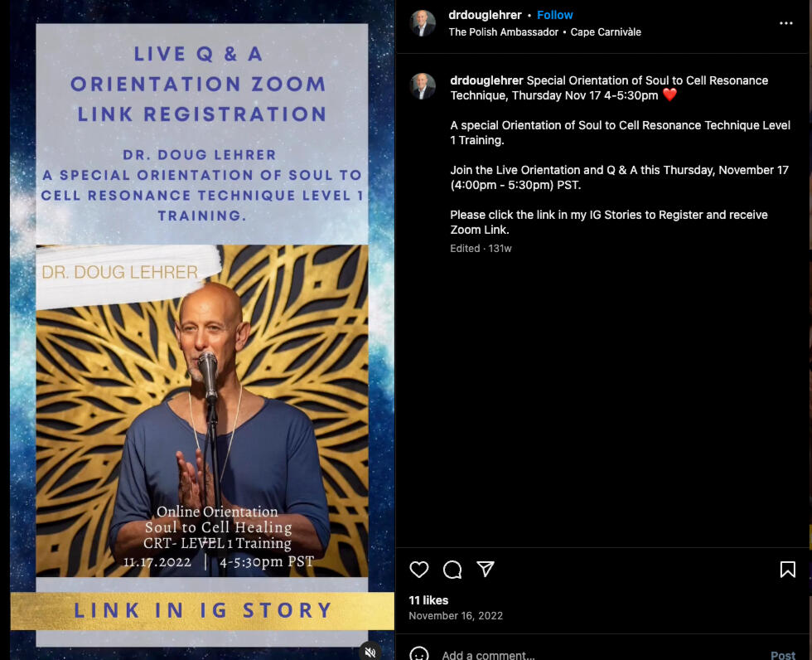Open the emoji picker in comment box
Image resolution: width=812 pixels, height=660 pixels.
coord(419,655)
